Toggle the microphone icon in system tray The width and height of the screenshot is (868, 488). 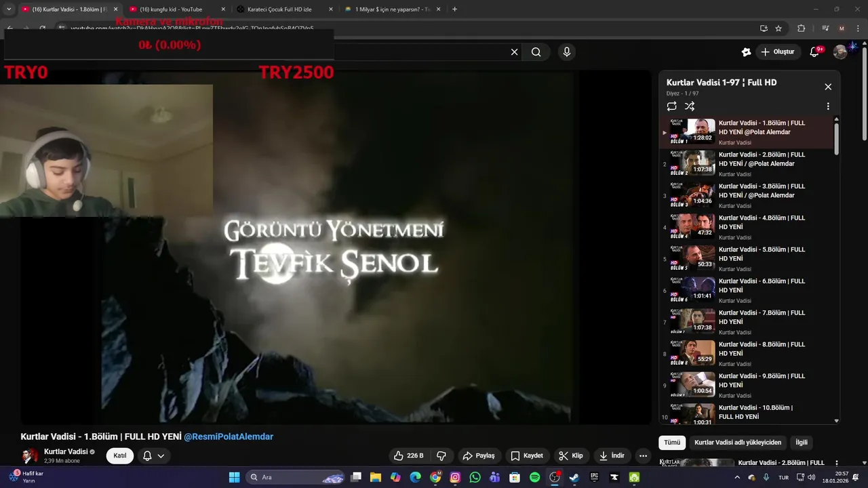pyautogui.click(x=766, y=477)
